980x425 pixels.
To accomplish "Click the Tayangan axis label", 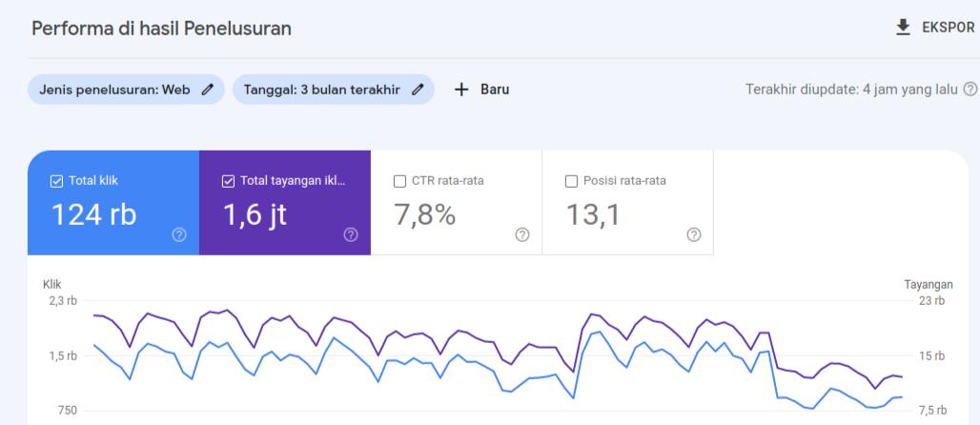I will [x=929, y=285].
